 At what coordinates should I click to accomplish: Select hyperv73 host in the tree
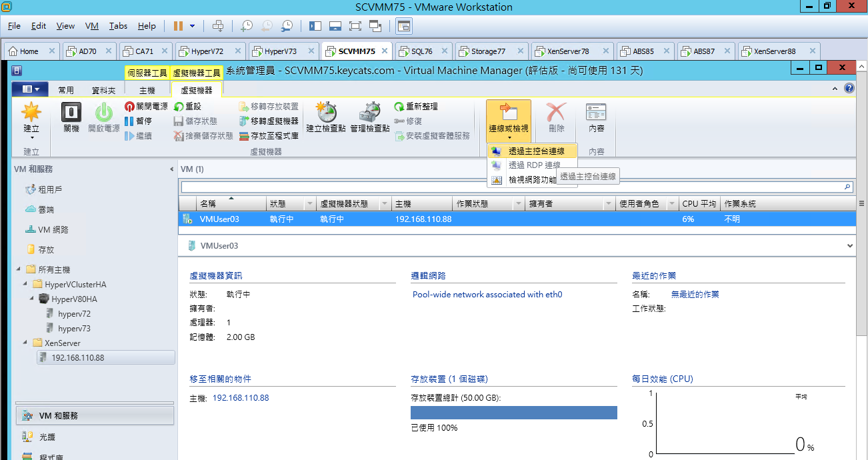click(74, 329)
